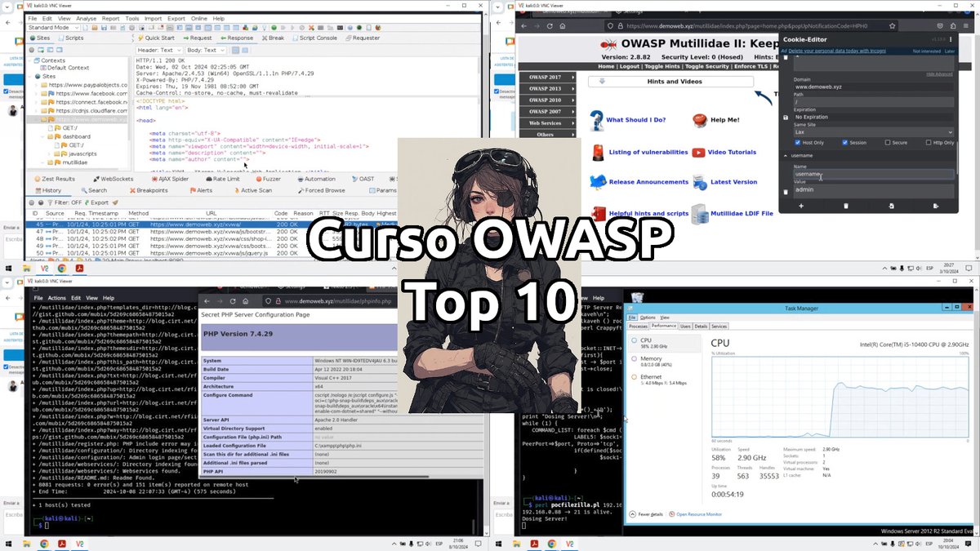
Task: Collapse the username cookie entry
Action: 786,155
